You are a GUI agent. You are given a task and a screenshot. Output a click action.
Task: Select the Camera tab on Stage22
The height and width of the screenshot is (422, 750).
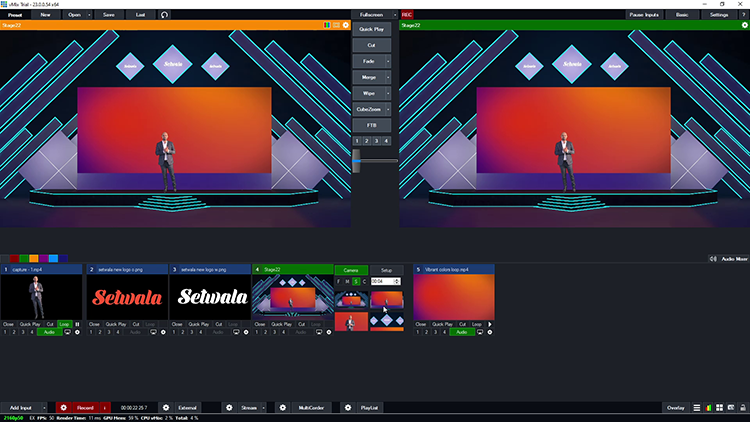(x=351, y=270)
